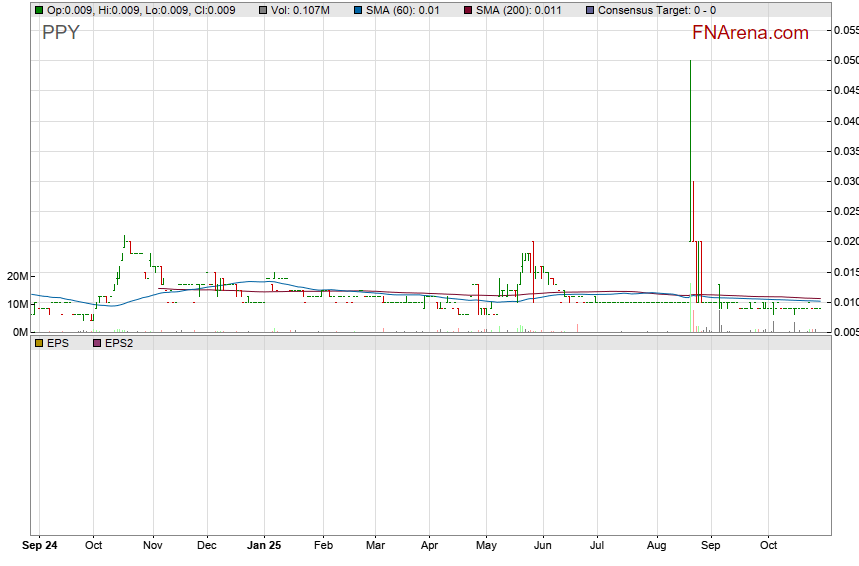This screenshot has height=566, width=859.
Task: Click the 20M volume axis label
Action: [17, 276]
